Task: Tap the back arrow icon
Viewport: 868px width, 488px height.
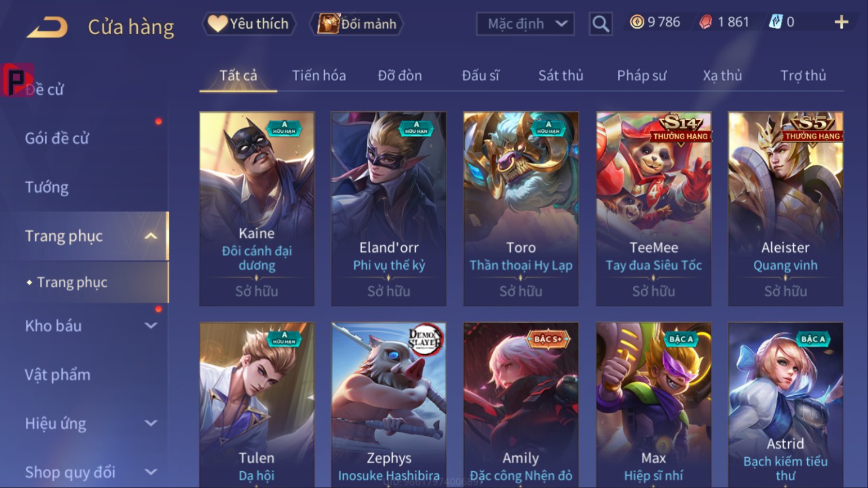Action: click(47, 26)
